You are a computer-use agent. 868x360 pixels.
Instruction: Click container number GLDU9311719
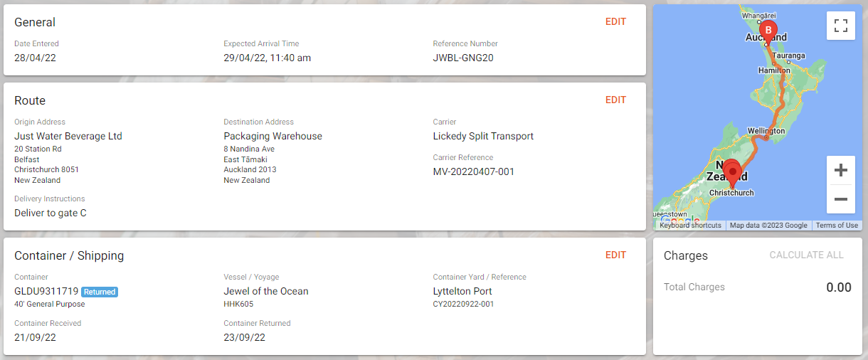(x=46, y=291)
